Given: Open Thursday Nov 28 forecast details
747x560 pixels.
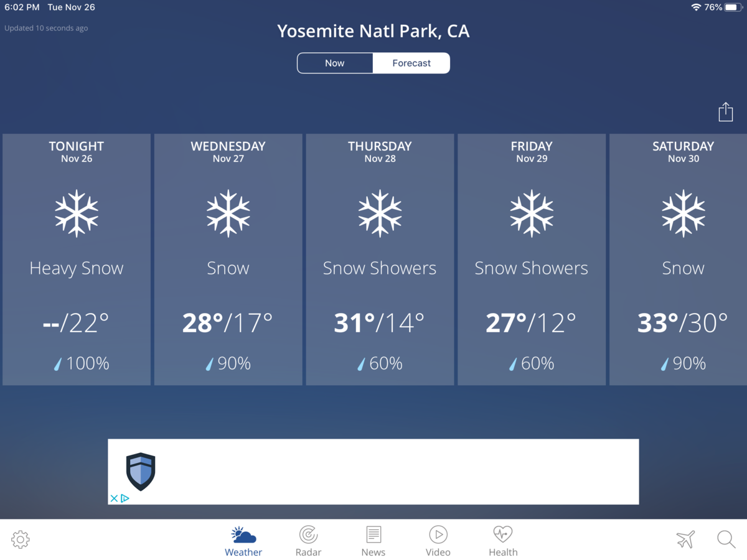Looking at the screenshot, I should [x=380, y=259].
